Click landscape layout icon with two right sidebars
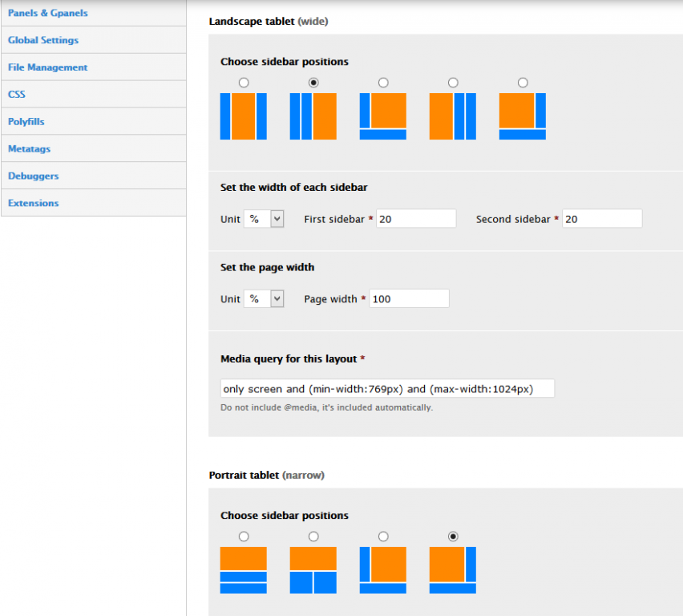683x616 pixels. point(453,116)
